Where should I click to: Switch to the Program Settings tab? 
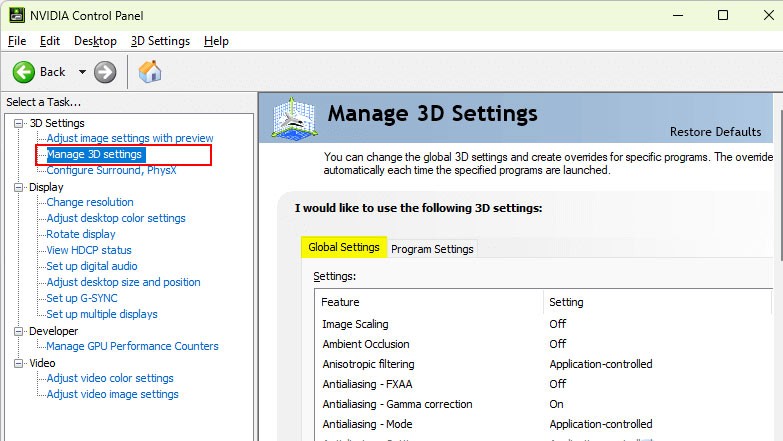(x=432, y=249)
